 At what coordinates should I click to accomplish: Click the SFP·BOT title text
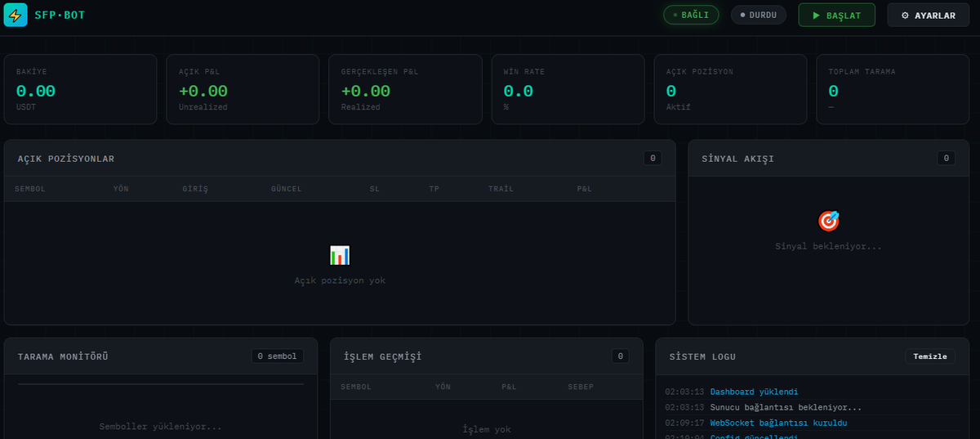(60, 15)
